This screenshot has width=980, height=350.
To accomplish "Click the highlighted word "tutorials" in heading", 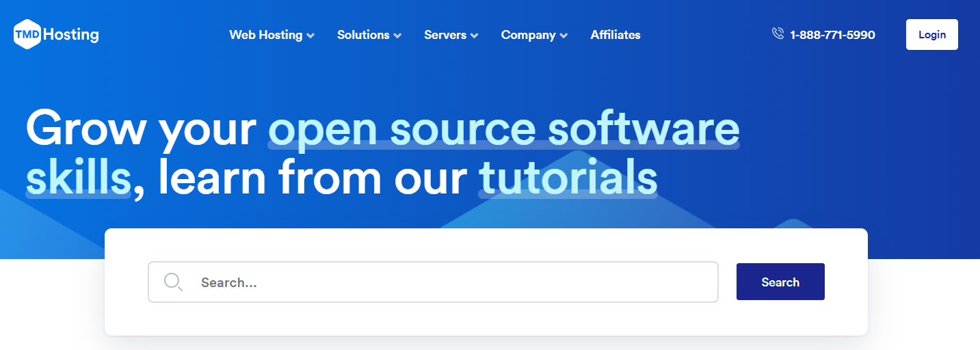I will click(x=568, y=177).
